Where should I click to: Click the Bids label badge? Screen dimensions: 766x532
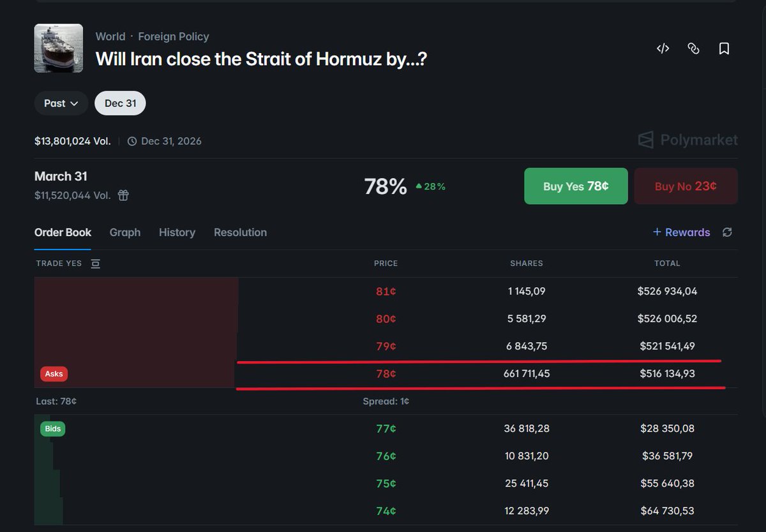53,429
